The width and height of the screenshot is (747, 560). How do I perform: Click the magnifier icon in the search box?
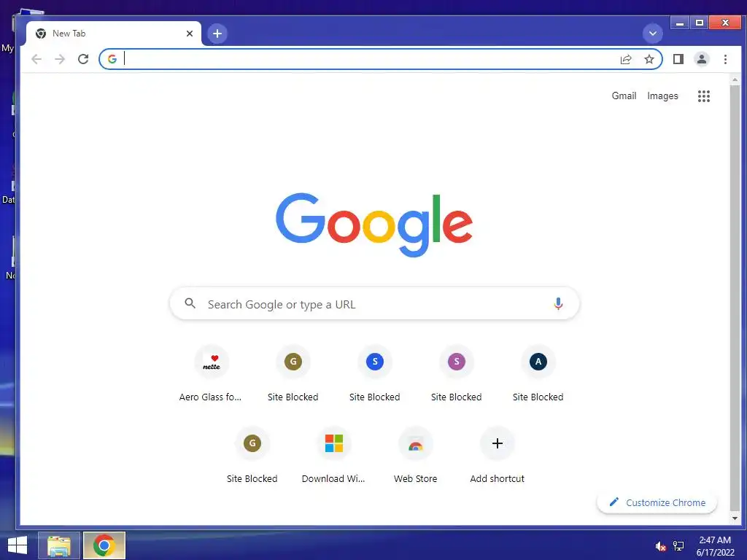click(x=190, y=303)
